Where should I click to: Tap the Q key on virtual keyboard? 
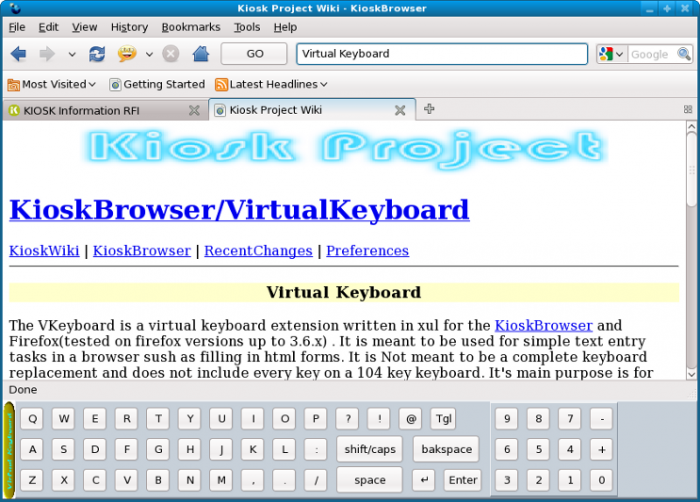tap(32, 419)
